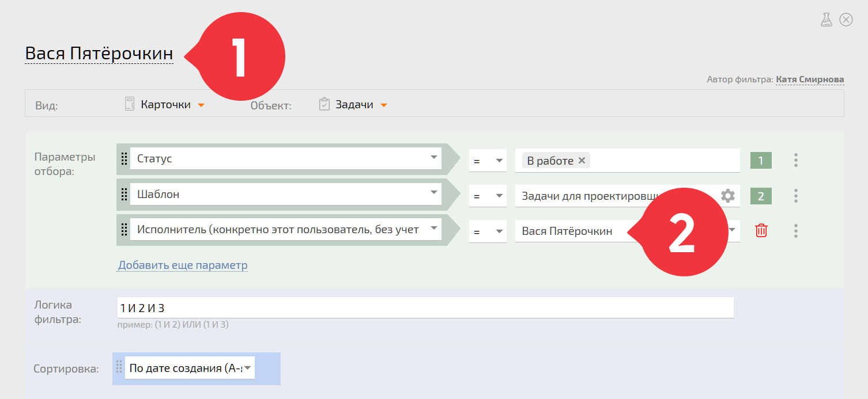Grab the drag handle of the Исполнитель row

pos(124,230)
